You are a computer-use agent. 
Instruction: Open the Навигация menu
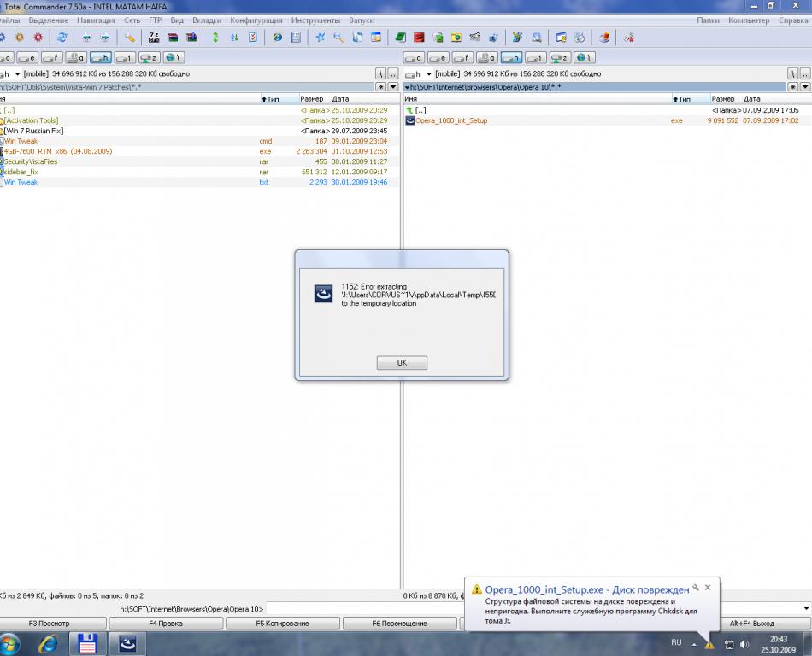[x=97, y=20]
